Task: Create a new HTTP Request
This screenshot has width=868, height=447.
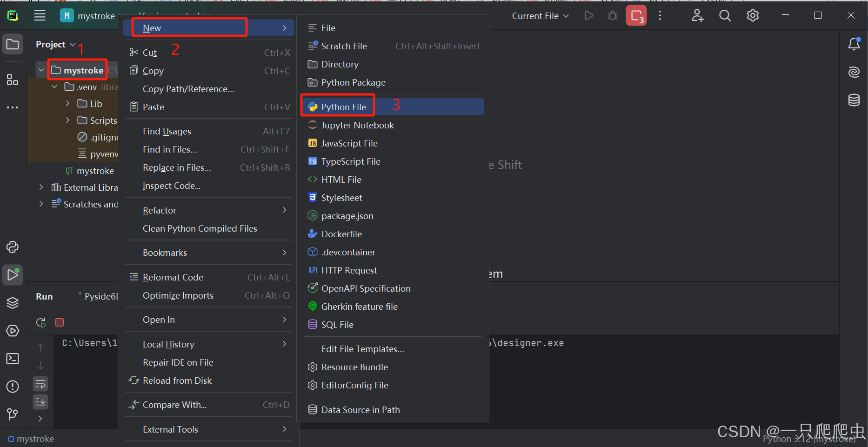Action: coord(393,270)
